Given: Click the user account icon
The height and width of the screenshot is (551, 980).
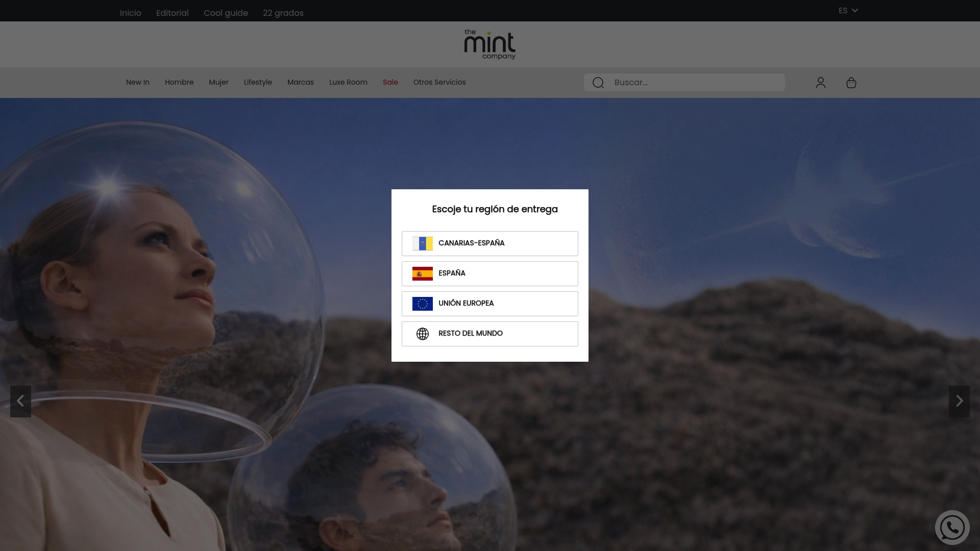Looking at the screenshot, I should coord(820,82).
